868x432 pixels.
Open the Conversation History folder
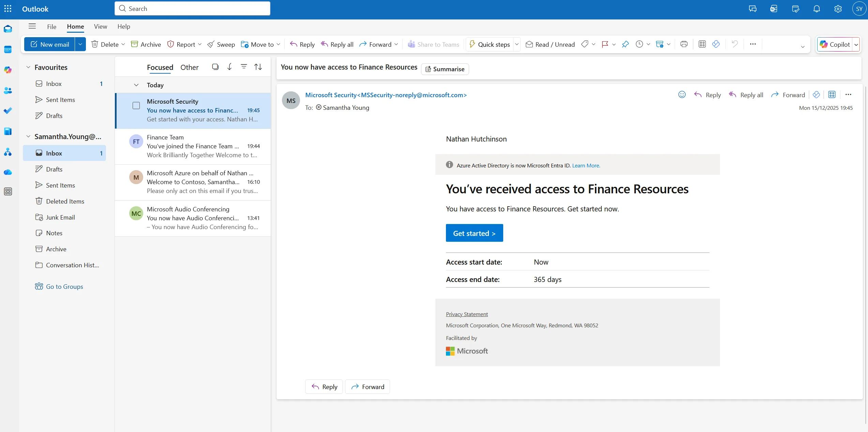click(65, 265)
